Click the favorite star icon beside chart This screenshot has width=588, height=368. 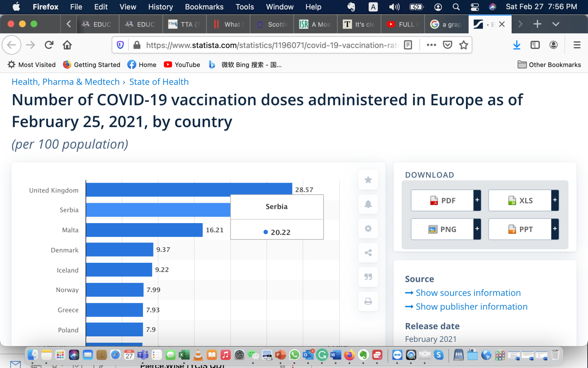(368, 180)
